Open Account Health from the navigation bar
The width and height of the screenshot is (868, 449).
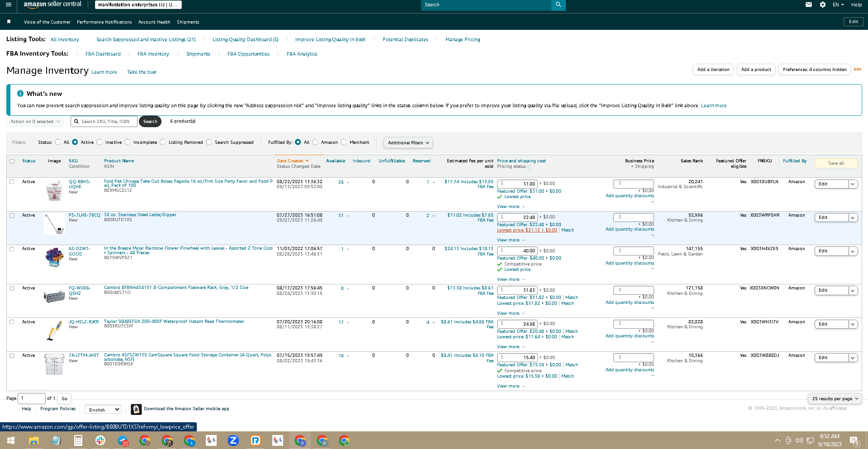[x=154, y=22]
